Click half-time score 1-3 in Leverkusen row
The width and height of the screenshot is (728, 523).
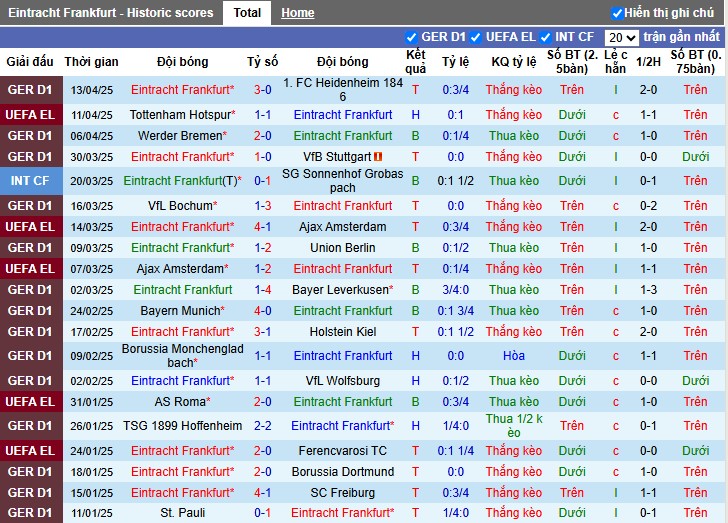(648, 290)
